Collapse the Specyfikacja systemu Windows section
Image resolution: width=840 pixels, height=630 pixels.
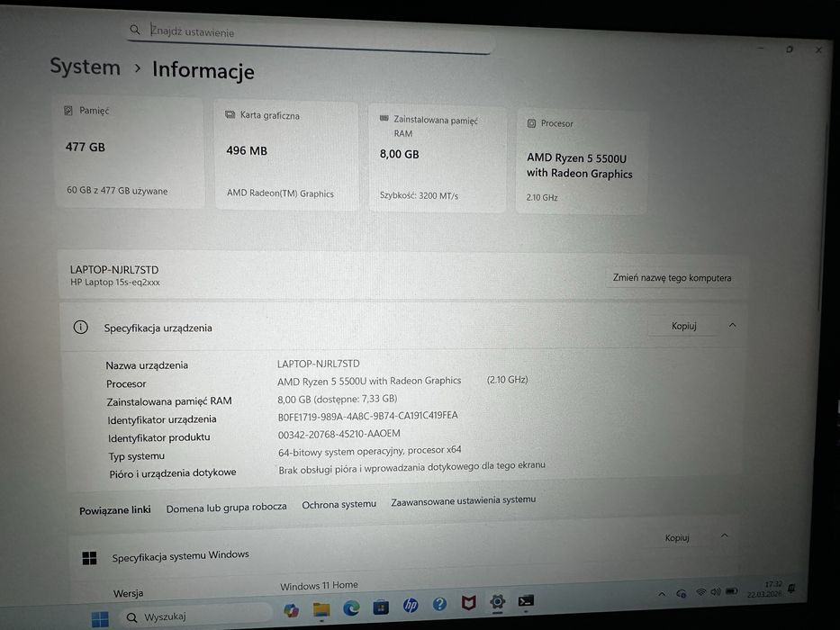[724, 535]
